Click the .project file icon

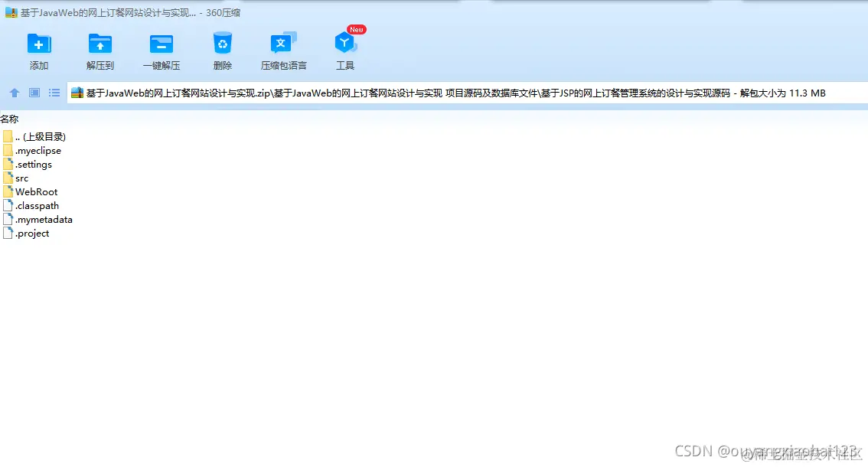click(x=8, y=233)
